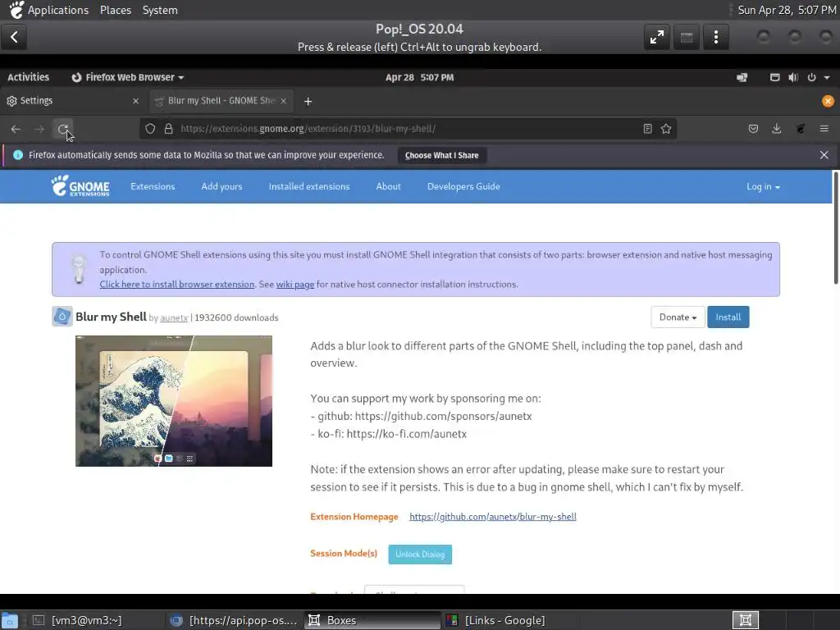The height and width of the screenshot is (630, 840).
Task: Go to Extensions nav link
Action: click(x=153, y=186)
